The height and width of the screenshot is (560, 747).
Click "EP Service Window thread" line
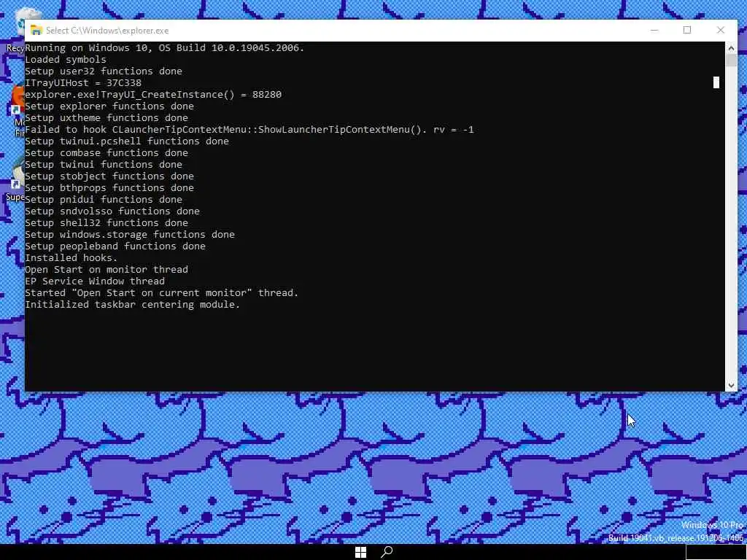(94, 281)
